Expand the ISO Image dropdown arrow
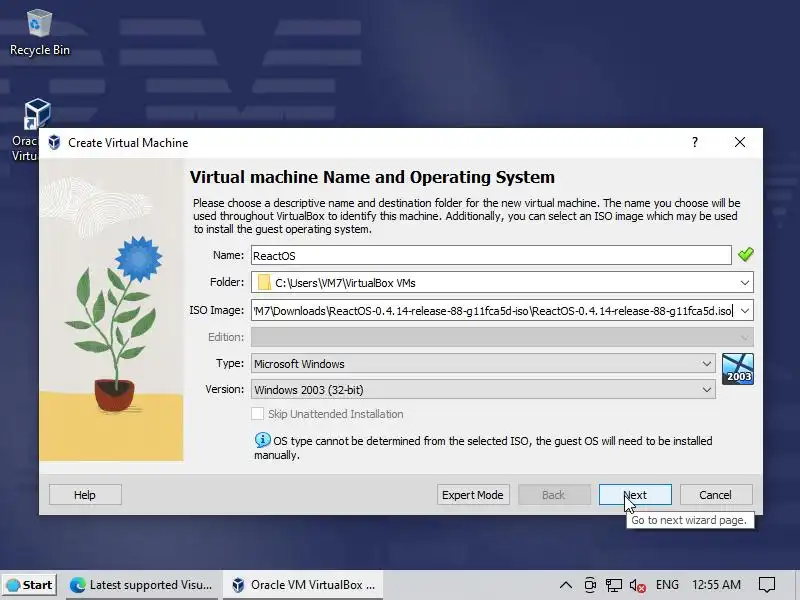The image size is (800, 600). click(744, 310)
